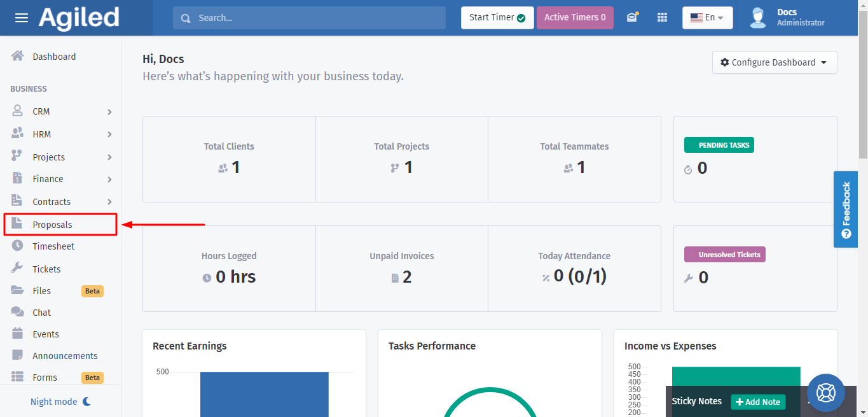Click the Chat bubbles icon
Screen dimensions: 868x417
point(18,312)
